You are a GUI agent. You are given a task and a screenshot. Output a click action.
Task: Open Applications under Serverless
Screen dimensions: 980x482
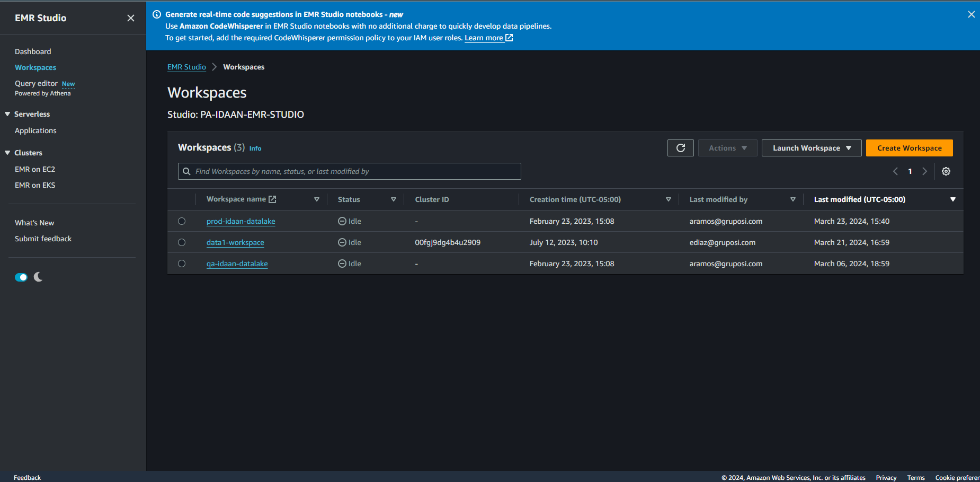click(x=35, y=130)
